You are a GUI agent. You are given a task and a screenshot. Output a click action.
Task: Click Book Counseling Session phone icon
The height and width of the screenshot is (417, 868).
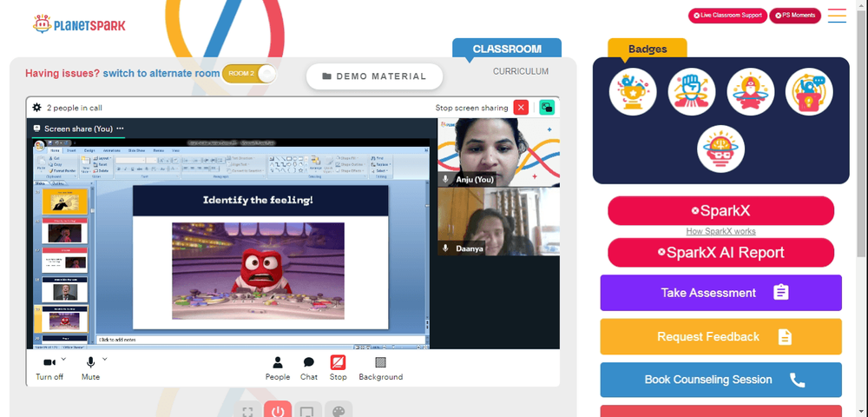tap(797, 380)
